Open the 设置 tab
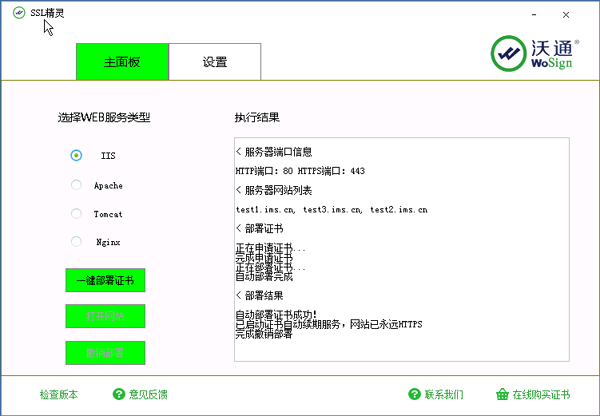The height and width of the screenshot is (416, 600). pyautogui.click(x=215, y=62)
